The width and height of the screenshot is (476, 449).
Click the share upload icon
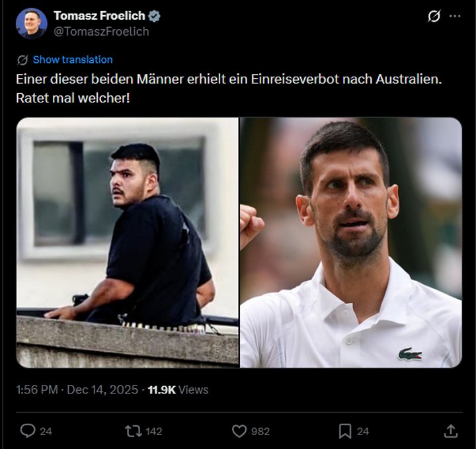point(451,431)
